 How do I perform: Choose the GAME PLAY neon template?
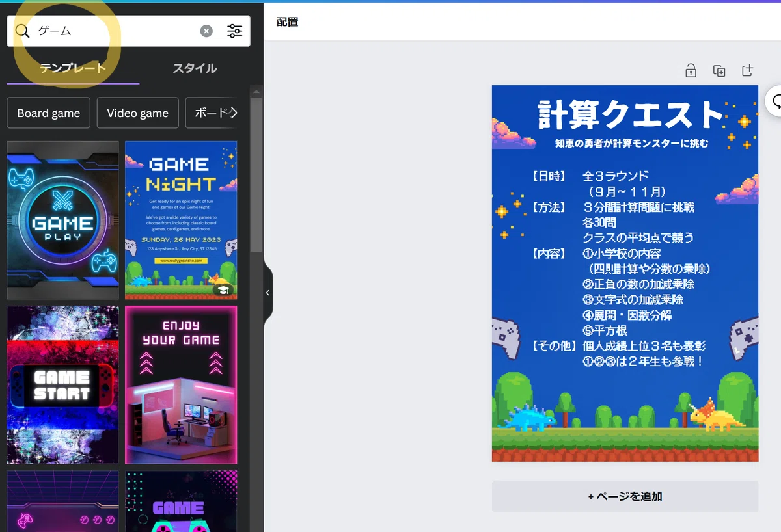coord(62,220)
